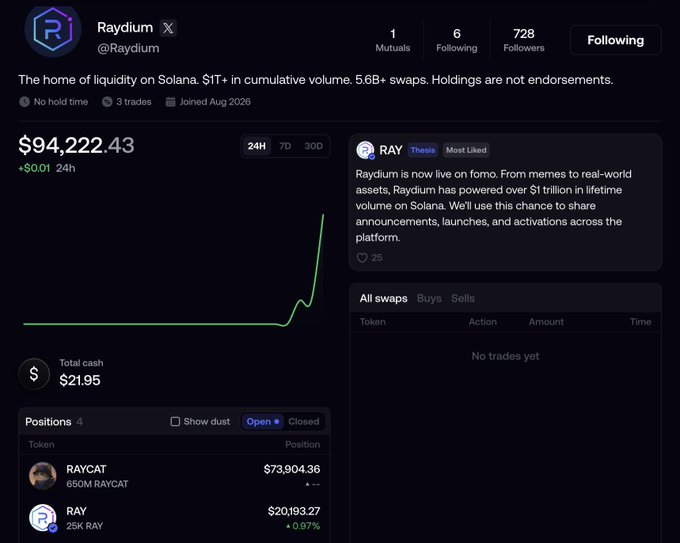Click the 25K RAY holding text
Viewport: 680px width, 543px height.
[85, 526]
